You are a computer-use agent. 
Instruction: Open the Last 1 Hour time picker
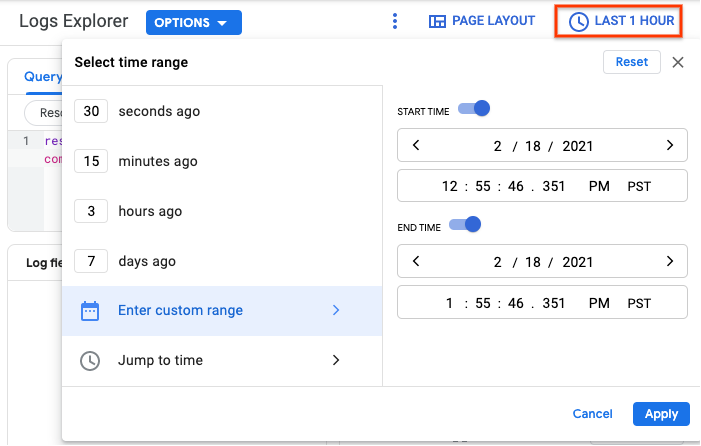(x=620, y=21)
